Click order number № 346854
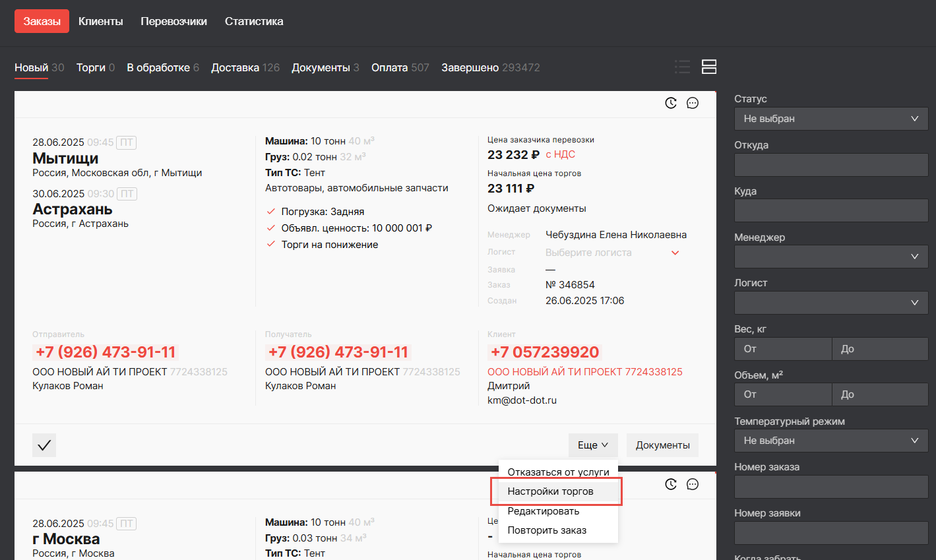The width and height of the screenshot is (936, 560). click(570, 285)
